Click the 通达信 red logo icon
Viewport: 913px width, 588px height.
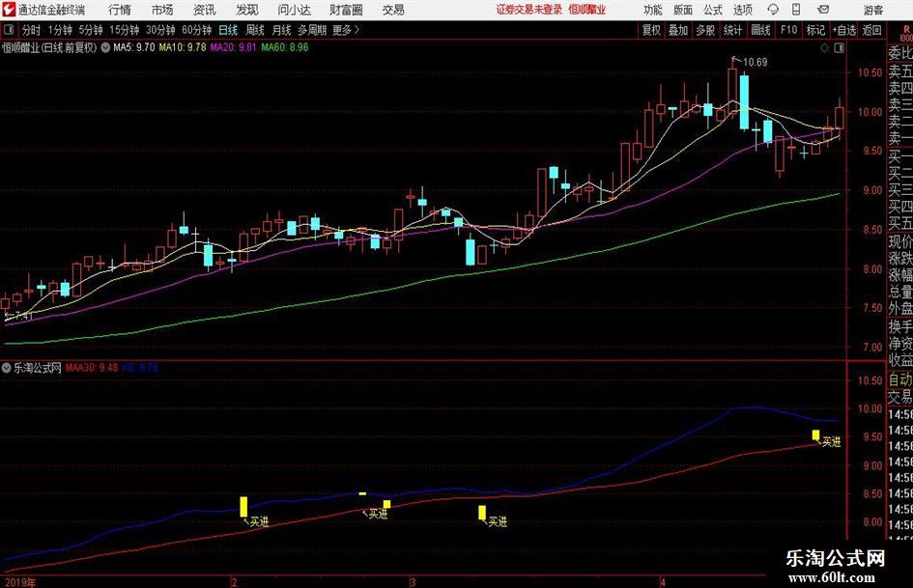pos(9,10)
